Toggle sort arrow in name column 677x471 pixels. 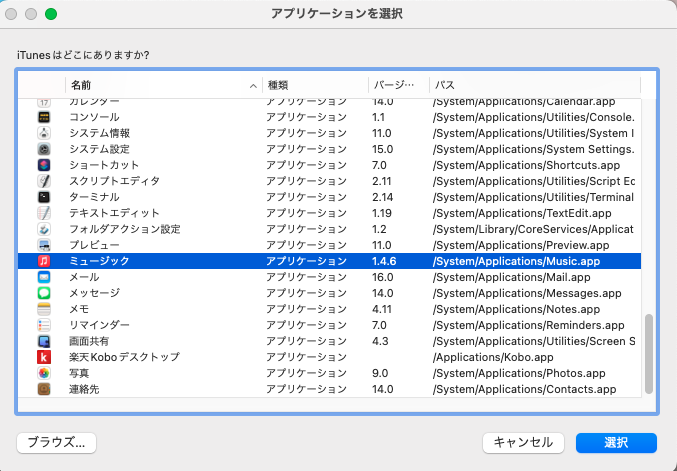pyautogui.click(x=252, y=86)
